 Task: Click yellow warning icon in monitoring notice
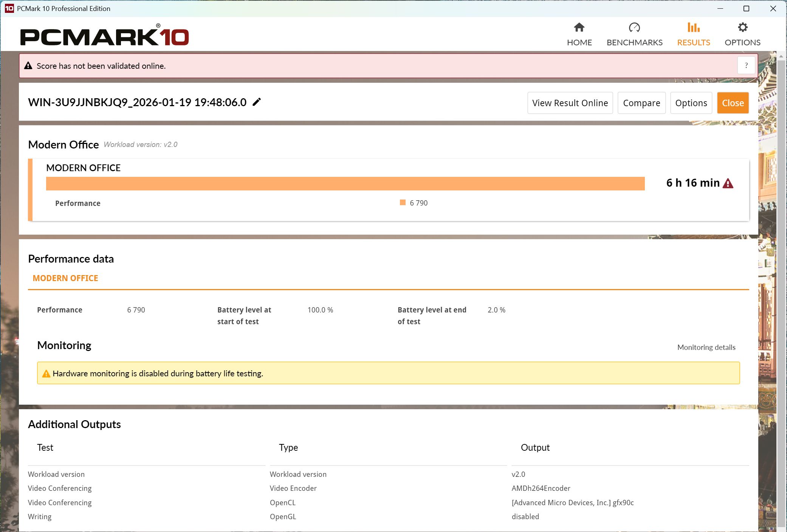coord(46,374)
